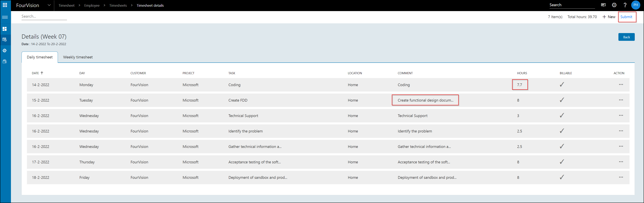
Task: Click billable checkmark in Technical Support row
Action: coord(562,116)
